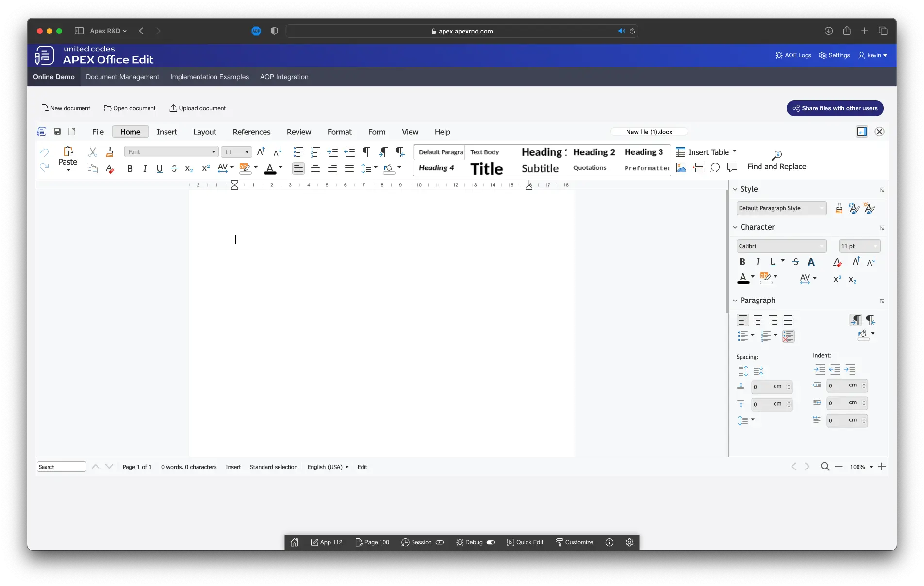Open the AOE Logs link
This screenshot has width=924, height=586.
pyautogui.click(x=793, y=55)
